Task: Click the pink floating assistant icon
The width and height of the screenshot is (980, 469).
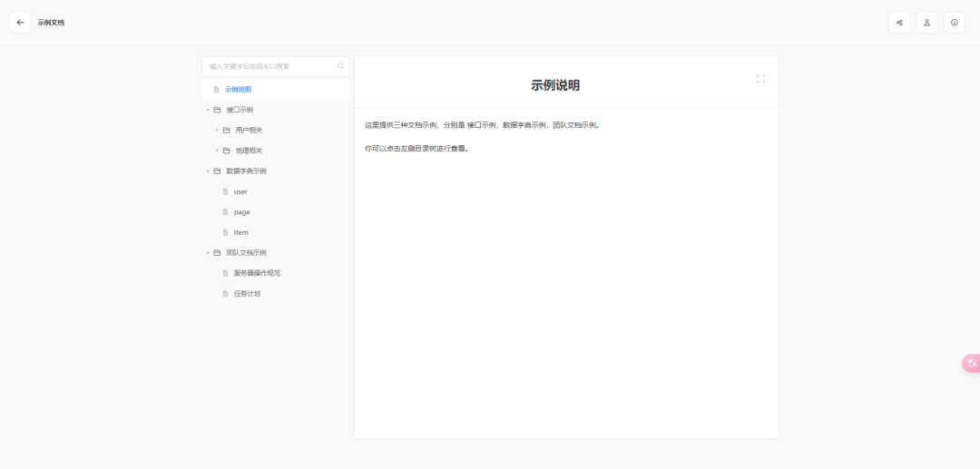Action: pos(971,363)
